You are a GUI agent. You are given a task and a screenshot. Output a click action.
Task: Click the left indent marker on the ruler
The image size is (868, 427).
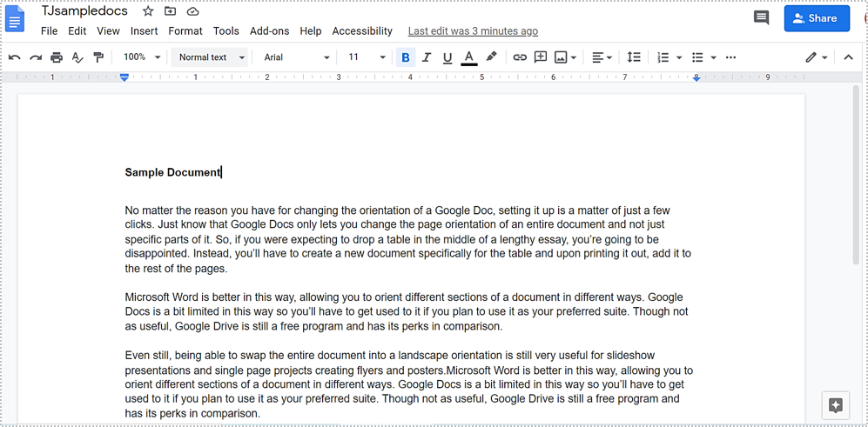[124, 78]
